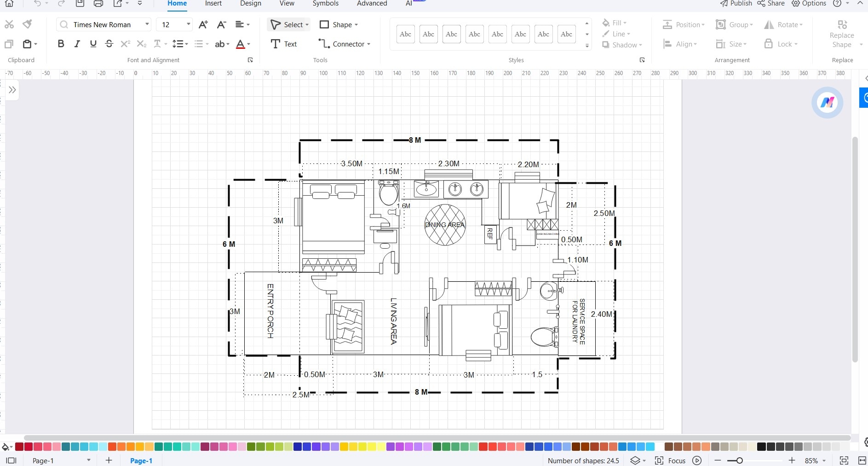The image size is (868, 466).
Task: Click the Copy icon in Clipboard
Action: click(x=9, y=44)
